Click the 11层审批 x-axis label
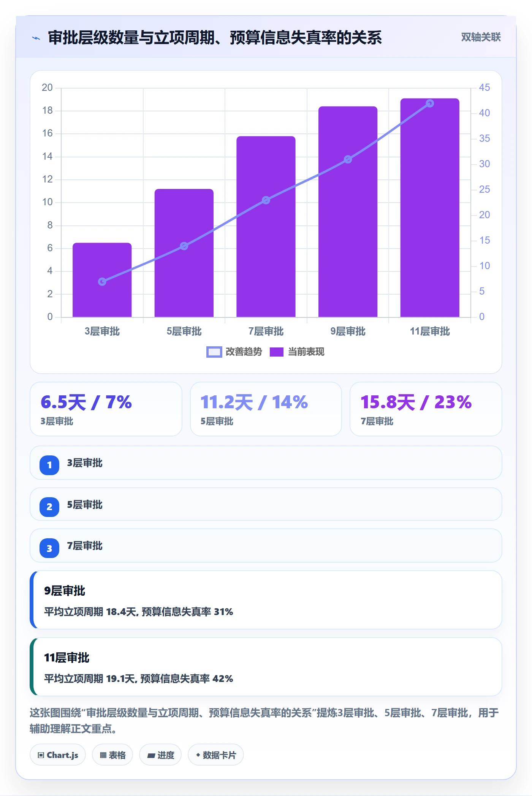532x796 pixels. coord(430,331)
